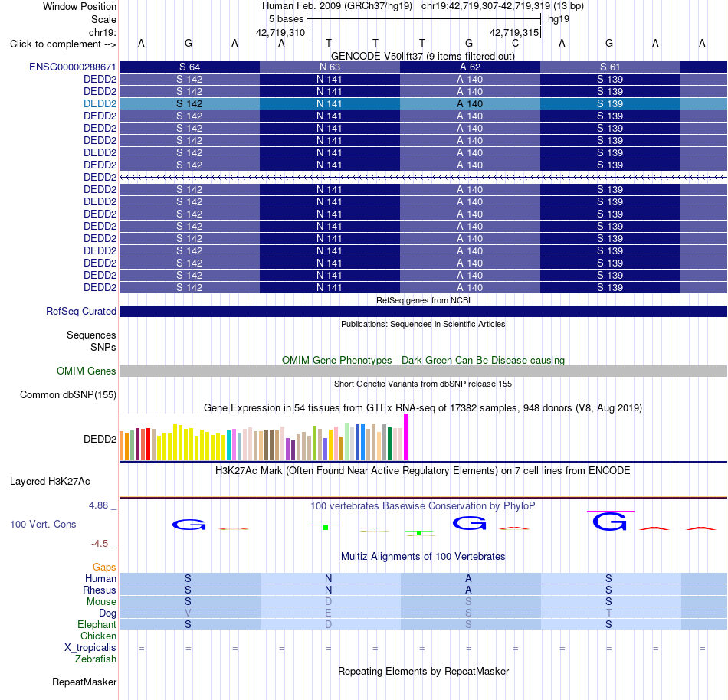Image resolution: width=728 pixels, height=700 pixels.
Task: Click the chr19:42,719,307-42,719,319 position text
Action: coord(503,6)
